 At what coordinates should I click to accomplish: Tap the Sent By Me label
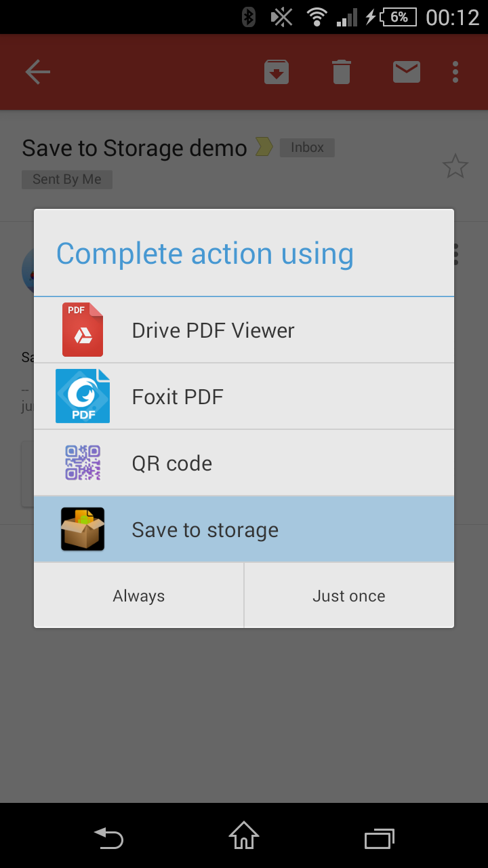66,179
